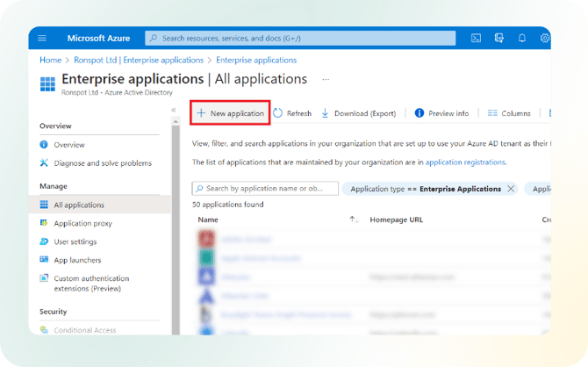Click the red first application icon
The height and width of the screenshot is (367, 588).
(206, 239)
